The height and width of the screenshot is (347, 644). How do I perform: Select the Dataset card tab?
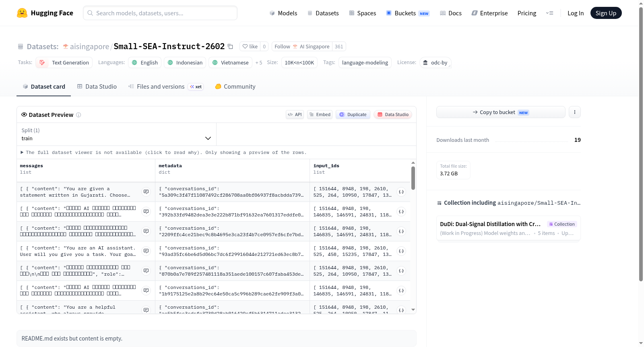44,86
